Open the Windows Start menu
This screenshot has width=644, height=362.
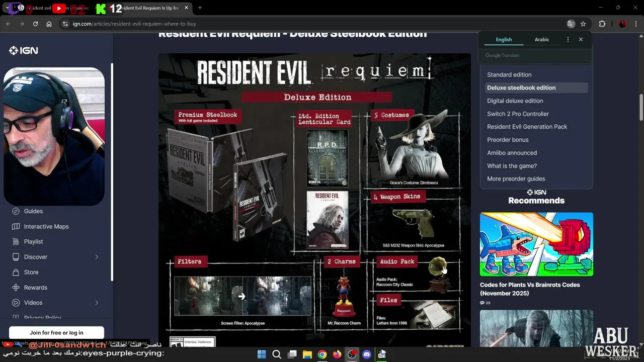[262, 354]
